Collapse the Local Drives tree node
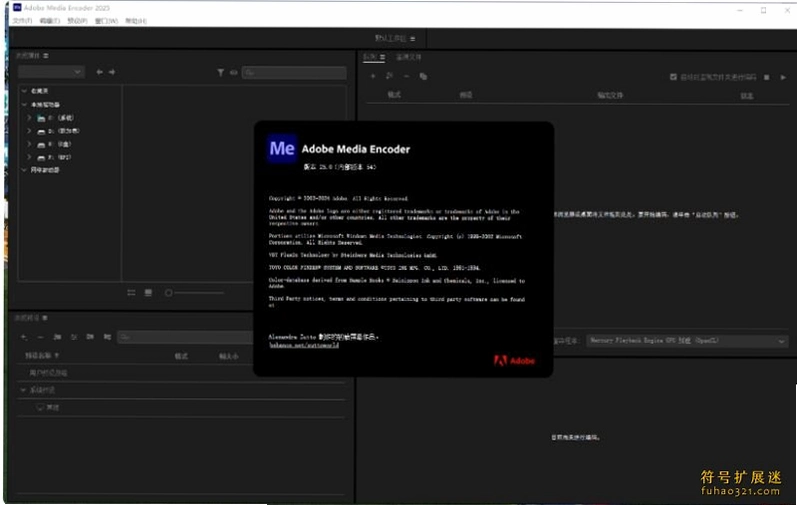 [x=24, y=104]
